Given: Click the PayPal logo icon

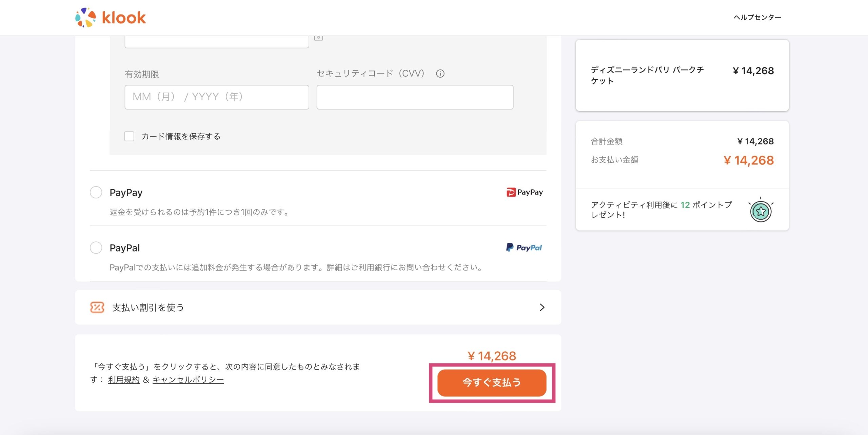Looking at the screenshot, I should tap(524, 248).
